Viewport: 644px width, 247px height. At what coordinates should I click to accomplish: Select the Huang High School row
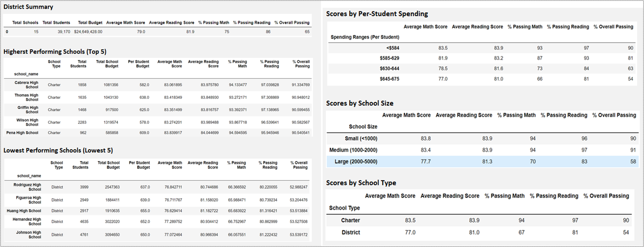coord(157,211)
